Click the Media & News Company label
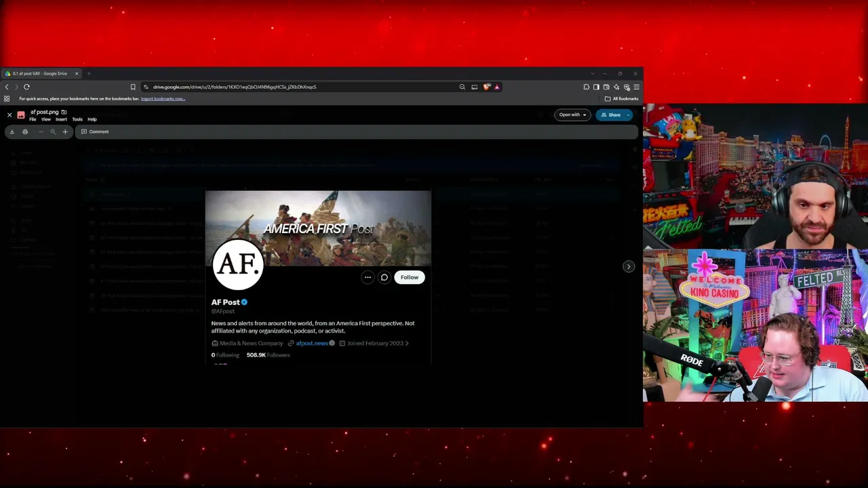 [251, 343]
